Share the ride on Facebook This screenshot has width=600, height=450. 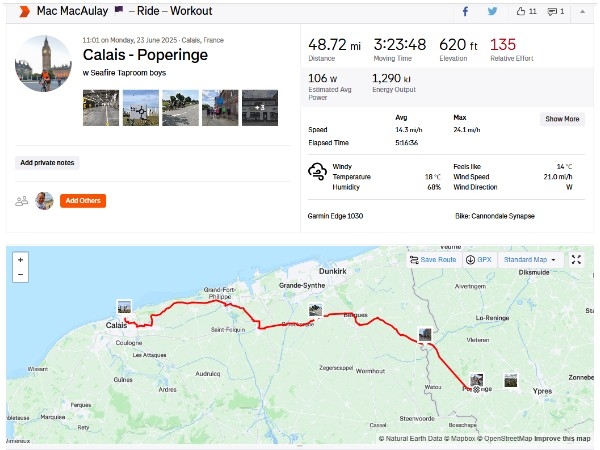(465, 11)
